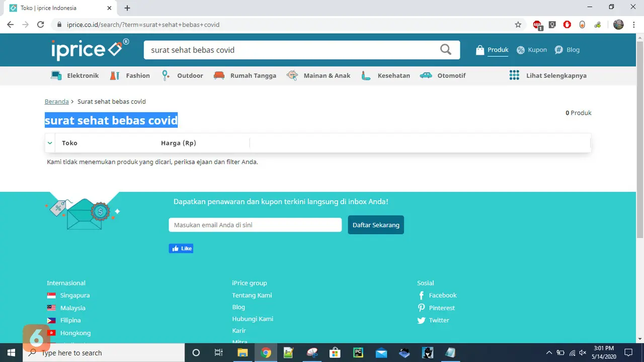Open Cortana circle icon on the taskbar

click(x=196, y=352)
